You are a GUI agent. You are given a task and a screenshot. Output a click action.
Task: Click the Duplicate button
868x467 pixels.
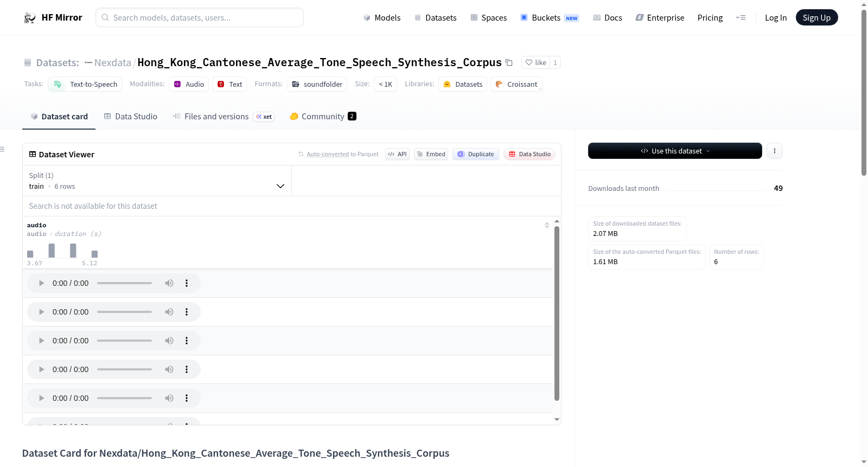pos(476,154)
